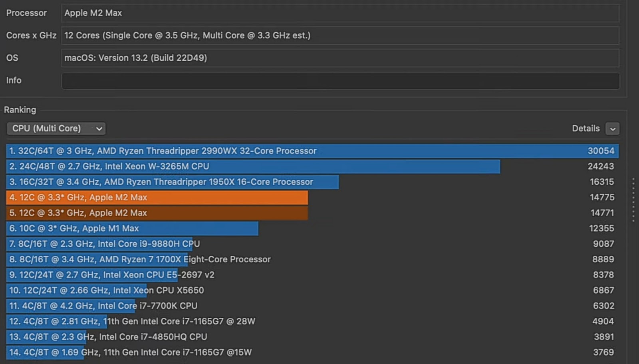Click the Details label in Ranking
The height and width of the screenshot is (364, 639).
tap(586, 129)
